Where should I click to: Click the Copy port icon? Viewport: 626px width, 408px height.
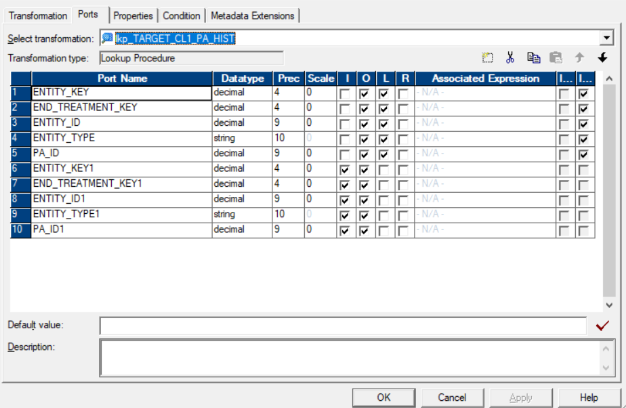[x=533, y=58]
